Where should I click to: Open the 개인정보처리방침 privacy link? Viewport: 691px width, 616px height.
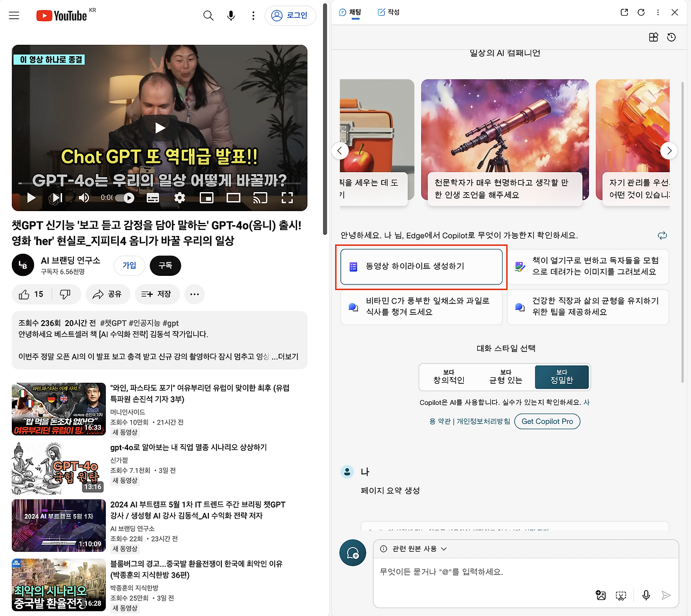click(483, 421)
